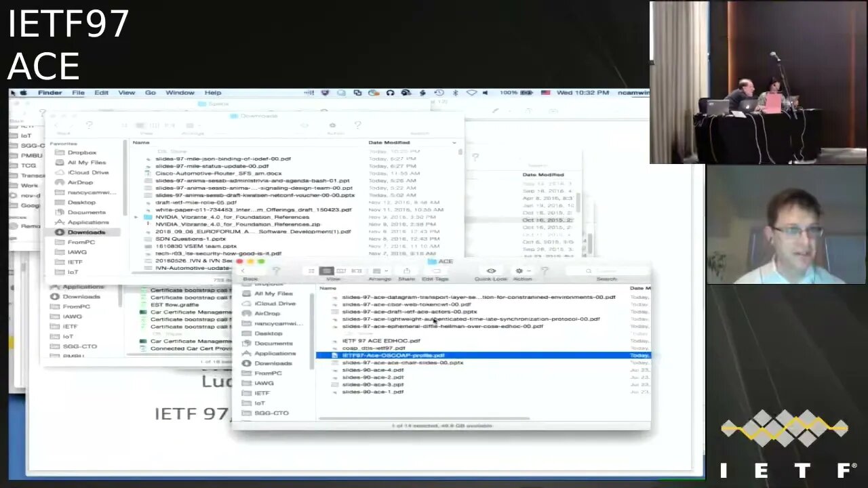Viewport: 868px width, 488px height.
Task: Open the Go menu
Action: (x=151, y=93)
